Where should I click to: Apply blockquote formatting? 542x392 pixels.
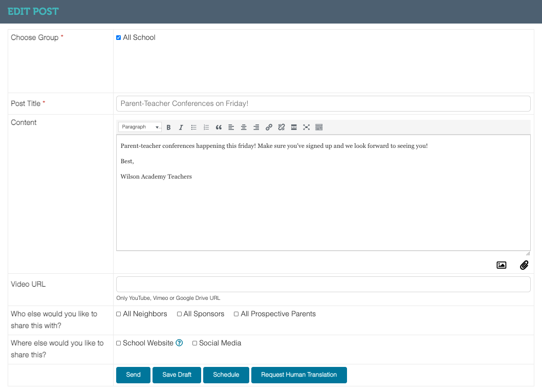coord(219,127)
